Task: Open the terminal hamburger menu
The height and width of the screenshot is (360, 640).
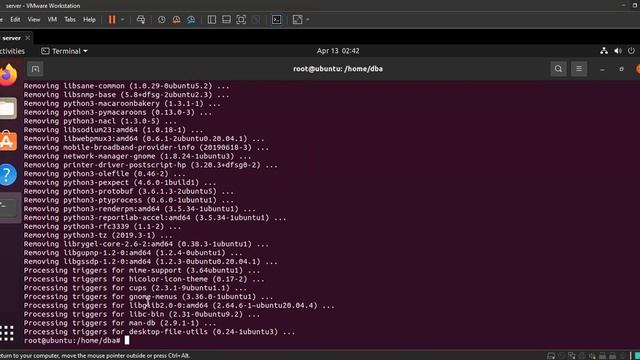Action: [579, 69]
